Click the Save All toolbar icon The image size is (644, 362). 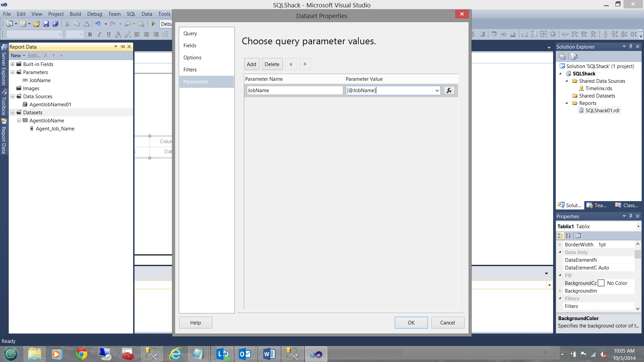click(56, 24)
